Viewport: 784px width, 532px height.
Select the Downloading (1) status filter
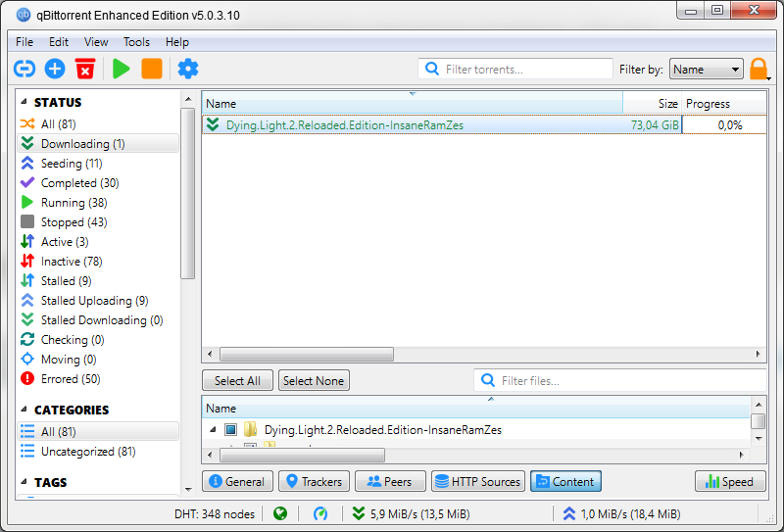click(x=98, y=143)
